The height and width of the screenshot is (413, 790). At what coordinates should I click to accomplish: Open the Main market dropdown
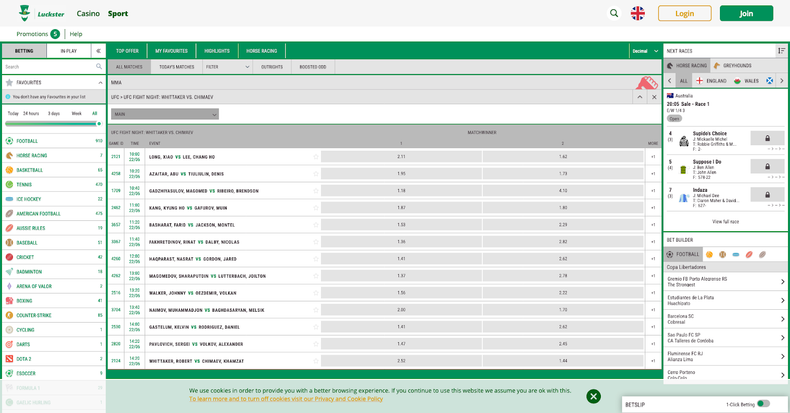click(x=164, y=114)
